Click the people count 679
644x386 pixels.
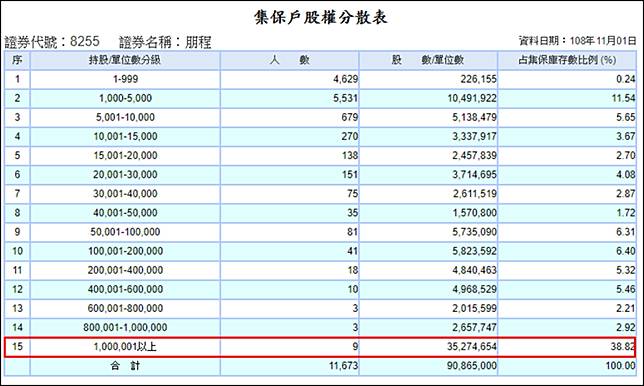(x=350, y=117)
